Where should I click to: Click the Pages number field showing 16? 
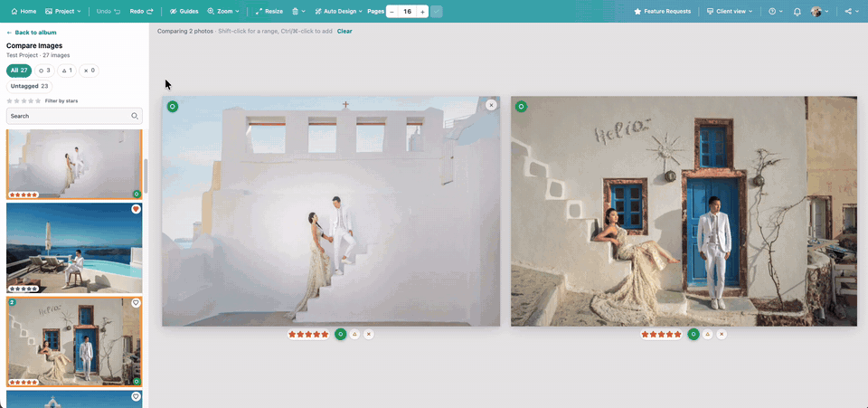(x=408, y=12)
